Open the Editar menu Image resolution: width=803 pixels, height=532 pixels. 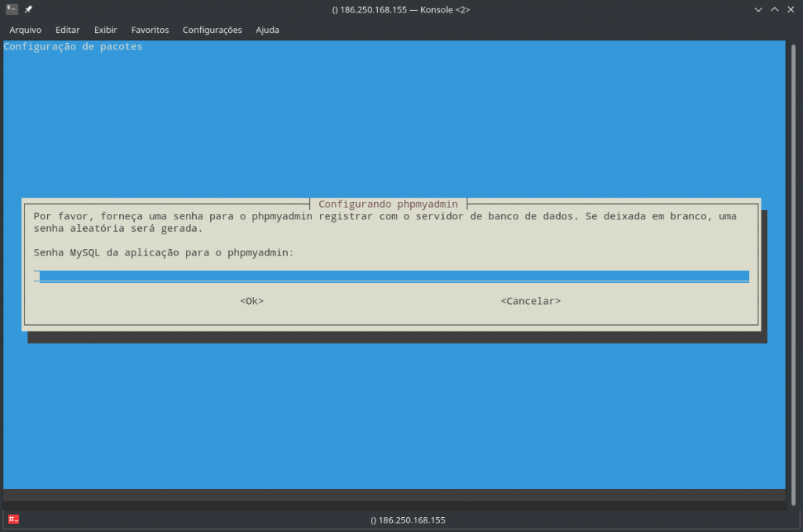point(67,30)
